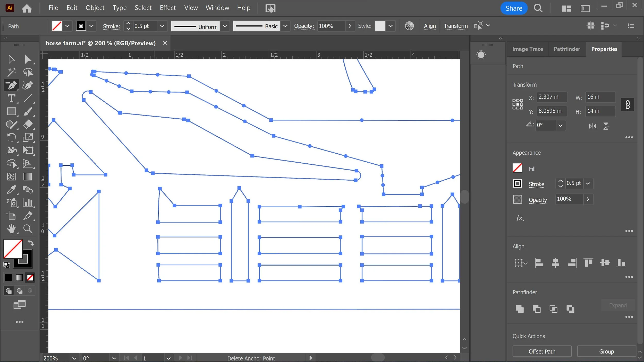Open the stroke weight dropdown in control bar
Viewport: 644px width, 362px height.
point(162,26)
